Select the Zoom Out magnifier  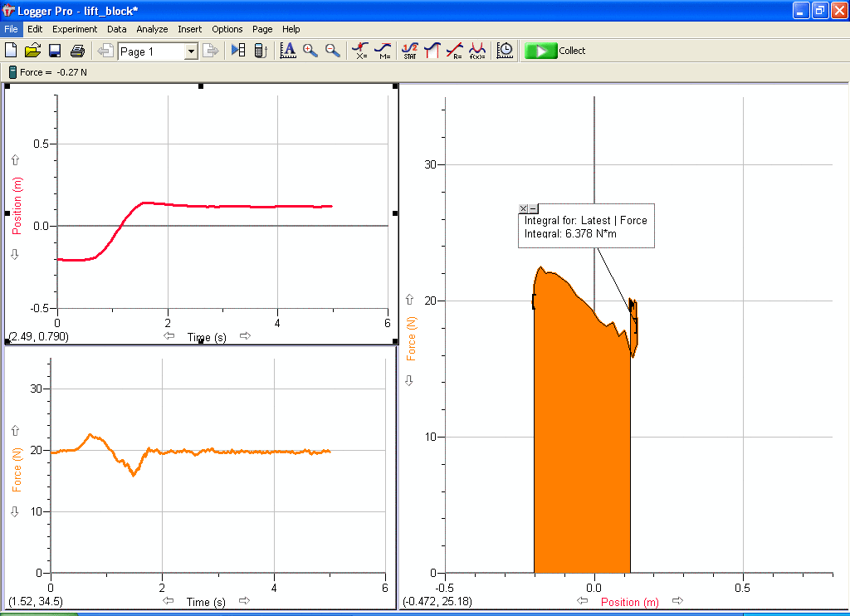pyautogui.click(x=332, y=51)
